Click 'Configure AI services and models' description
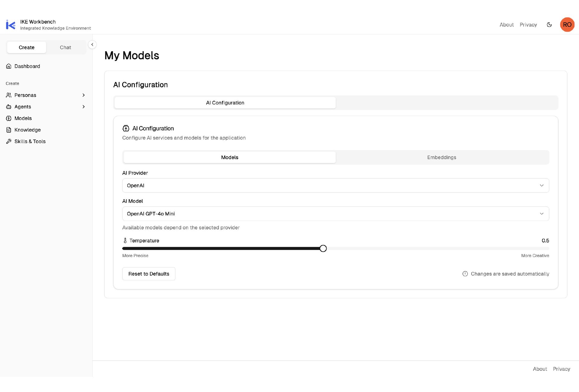579x392 pixels. pos(184,138)
